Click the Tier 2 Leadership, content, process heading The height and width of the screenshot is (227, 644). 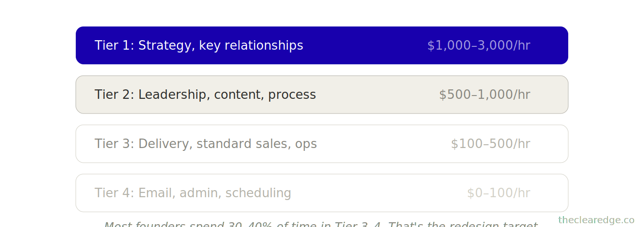point(205,95)
